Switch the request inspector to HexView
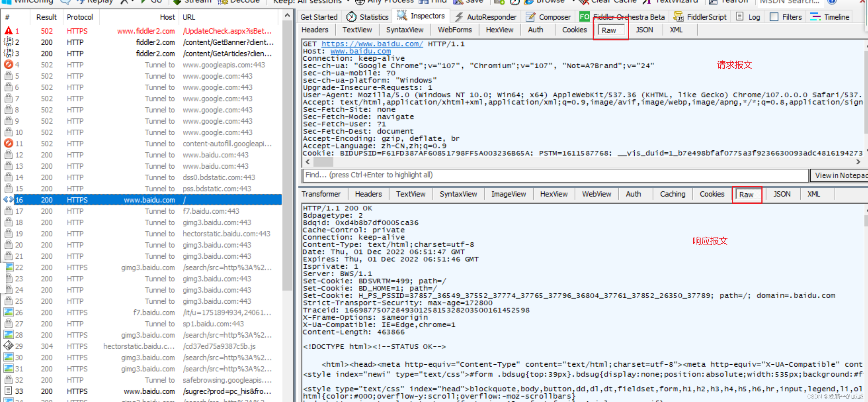Screen dimensions: 868x402 point(499,30)
